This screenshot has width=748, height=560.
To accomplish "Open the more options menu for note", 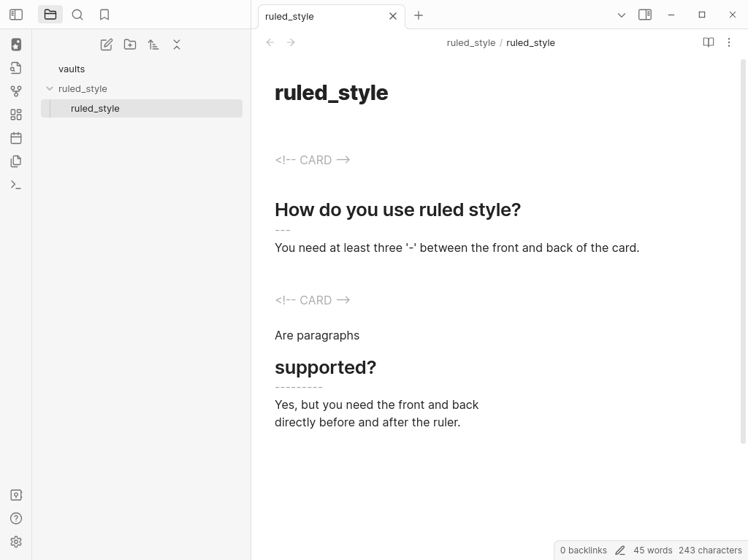I will coord(729,42).
